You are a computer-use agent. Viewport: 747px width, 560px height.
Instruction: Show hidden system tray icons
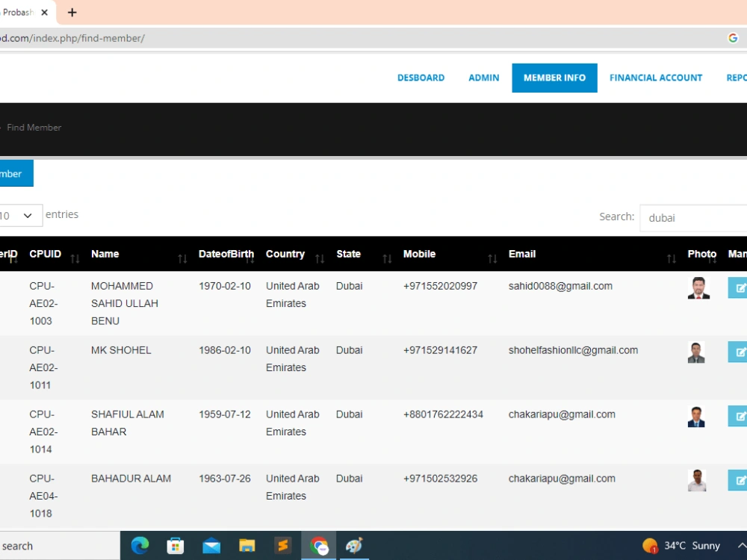point(741,546)
